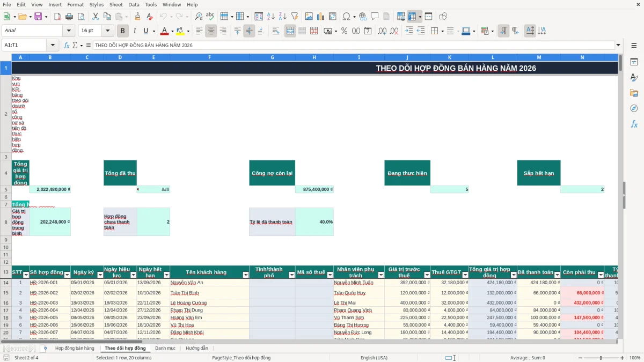Toggle Bold formatting
The width and height of the screenshot is (644, 362).
click(x=123, y=31)
